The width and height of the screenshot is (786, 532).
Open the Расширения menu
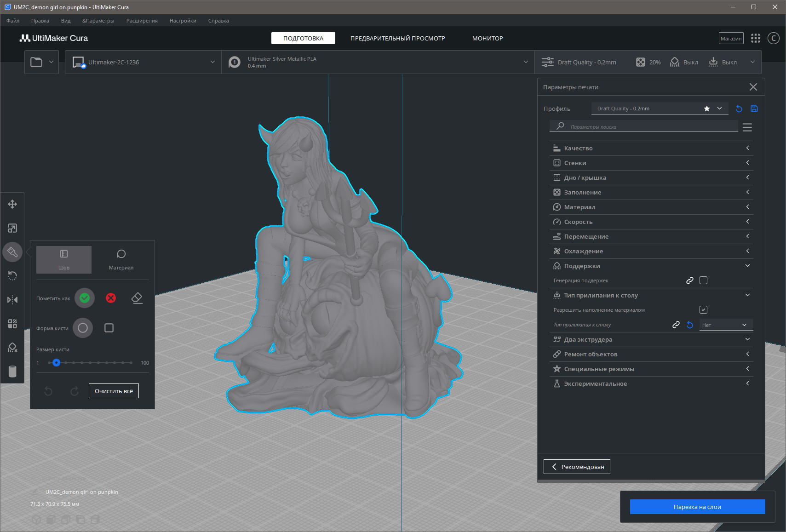pyautogui.click(x=142, y=21)
